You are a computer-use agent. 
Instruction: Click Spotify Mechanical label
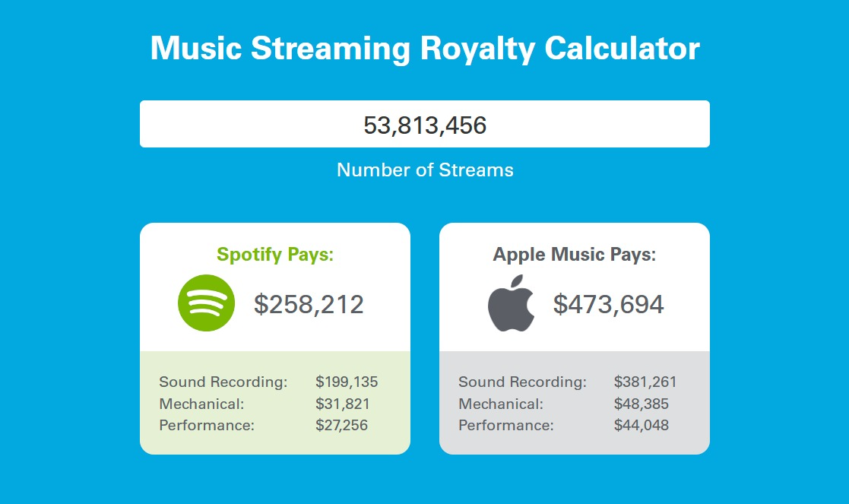pos(201,404)
